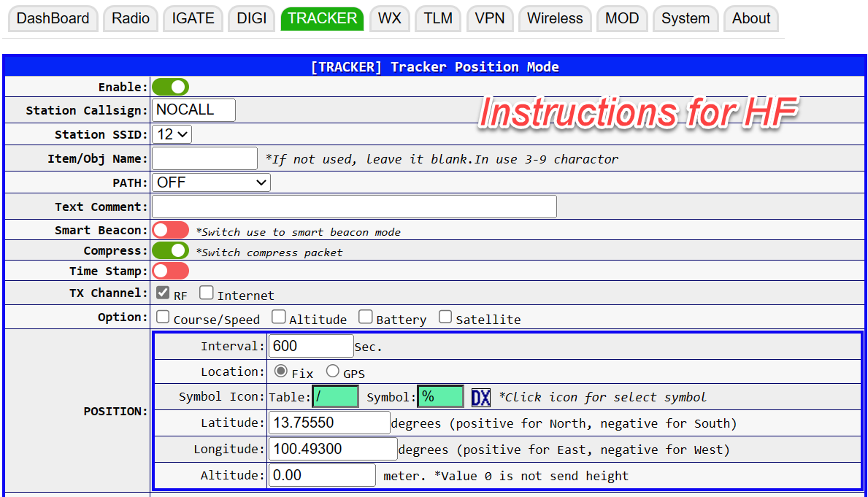Go to the Wireless tab
Image resolution: width=868 pixels, height=497 pixels.
point(555,19)
